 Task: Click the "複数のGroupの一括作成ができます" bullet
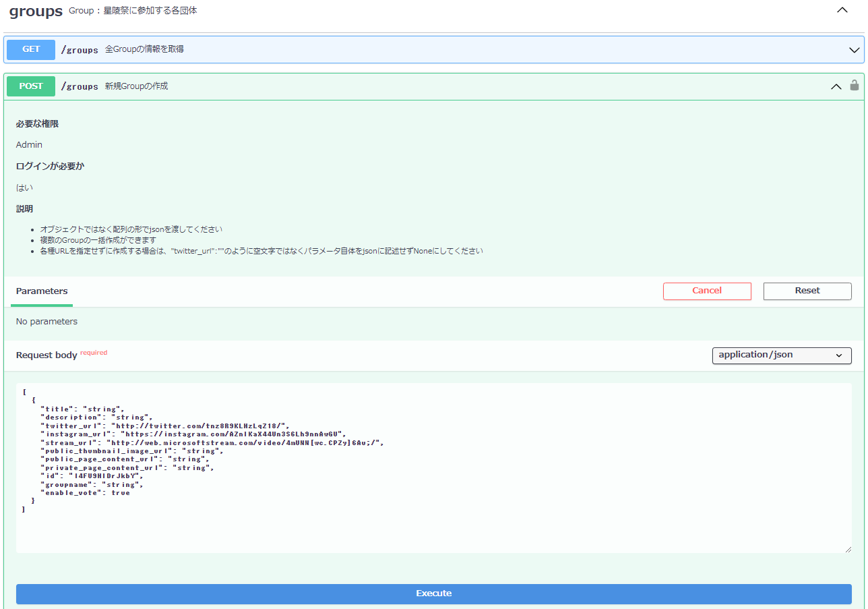coord(98,240)
